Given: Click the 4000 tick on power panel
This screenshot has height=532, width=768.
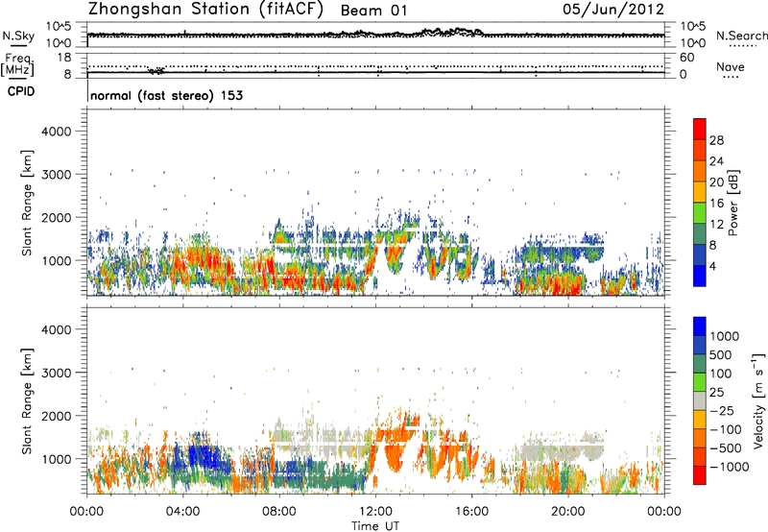Looking at the screenshot, I should click(57, 132).
